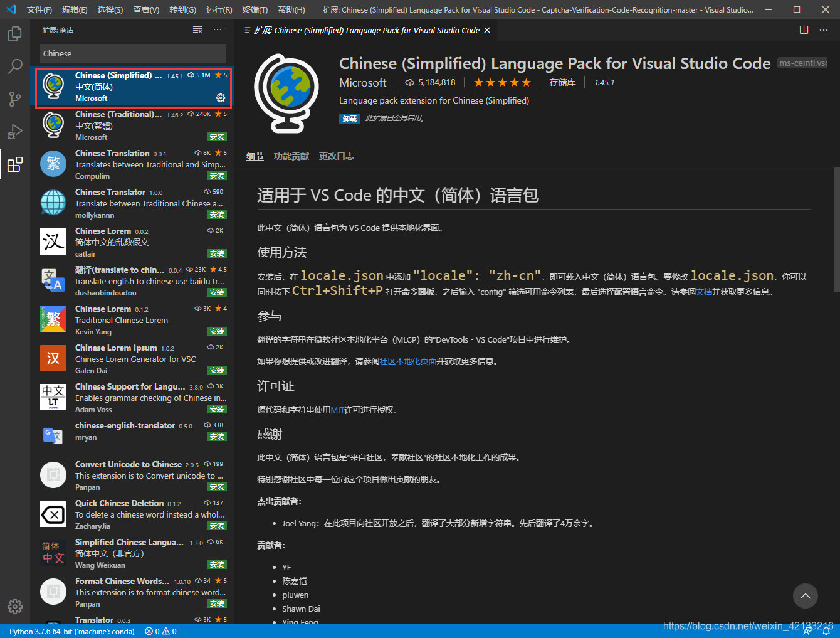Install Simplified Chinese Language by Wang Weixuan
Viewport: 840px width, 638px height.
[x=217, y=565]
